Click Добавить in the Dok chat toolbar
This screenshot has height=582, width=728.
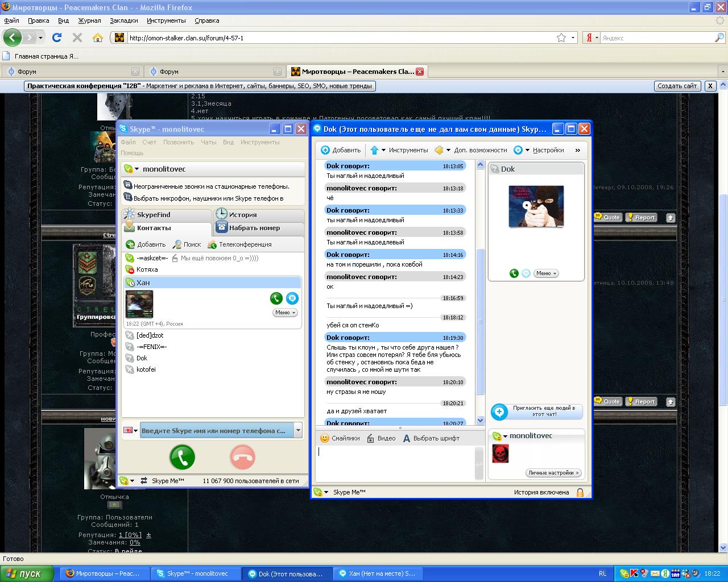point(341,150)
